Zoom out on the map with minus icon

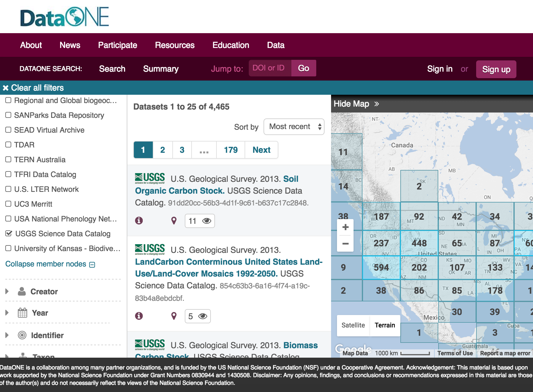click(345, 244)
